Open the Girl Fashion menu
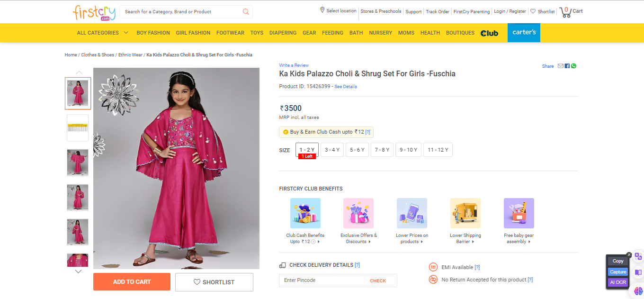Screen dimensions: 644x299 (x=193, y=33)
